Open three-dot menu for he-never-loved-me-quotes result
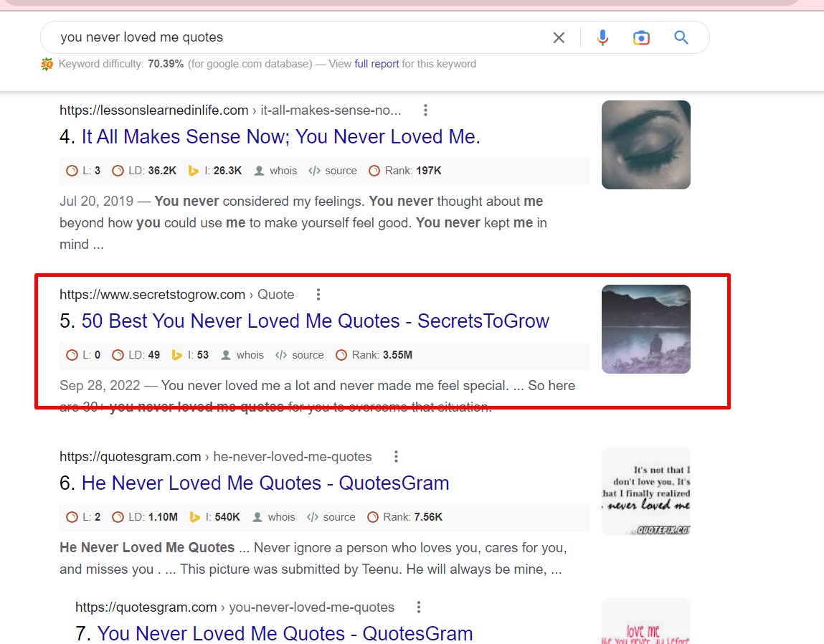The height and width of the screenshot is (644, 824). [x=396, y=457]
